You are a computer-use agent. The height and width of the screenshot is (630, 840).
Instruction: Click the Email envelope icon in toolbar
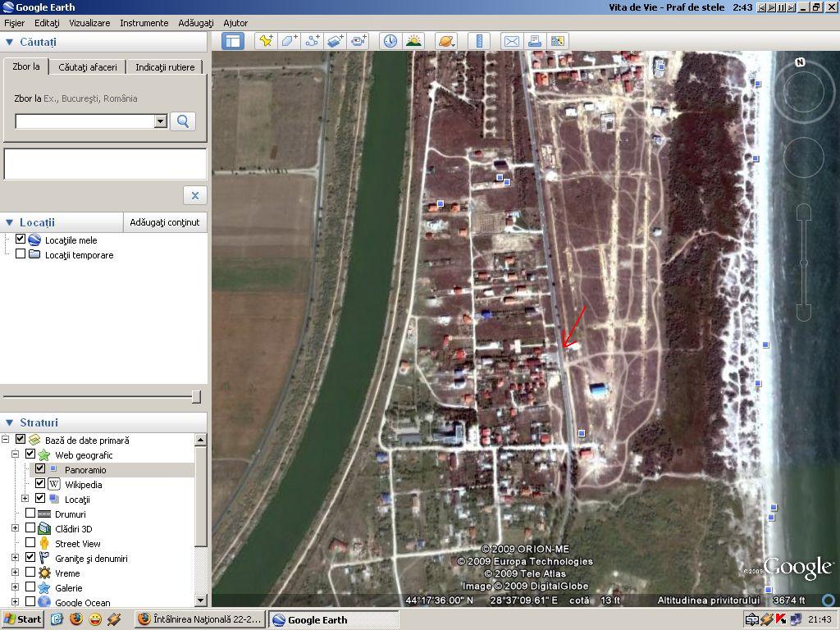512,41
